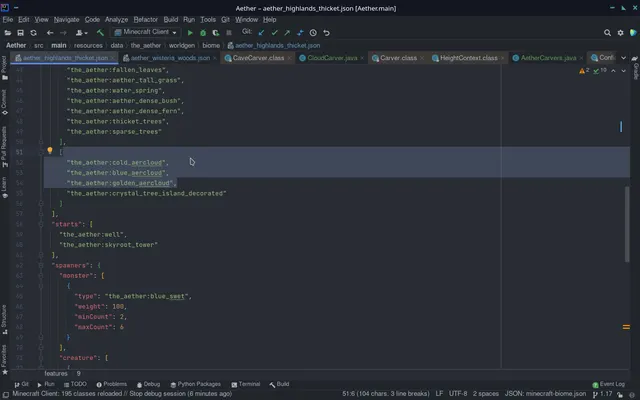This screenshot has width=640, height=400.
Task: Collapse the "creature" array fold marker
Action: pos(41,358)
